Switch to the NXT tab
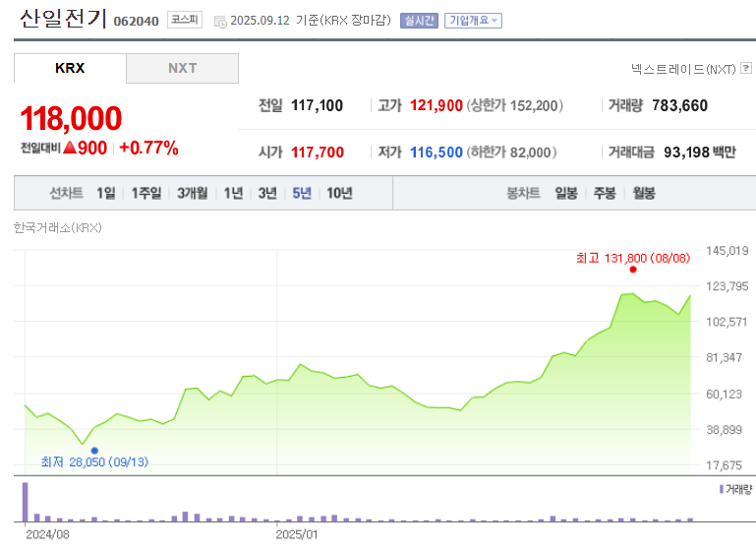756x549 pixels. coord(182,68)
